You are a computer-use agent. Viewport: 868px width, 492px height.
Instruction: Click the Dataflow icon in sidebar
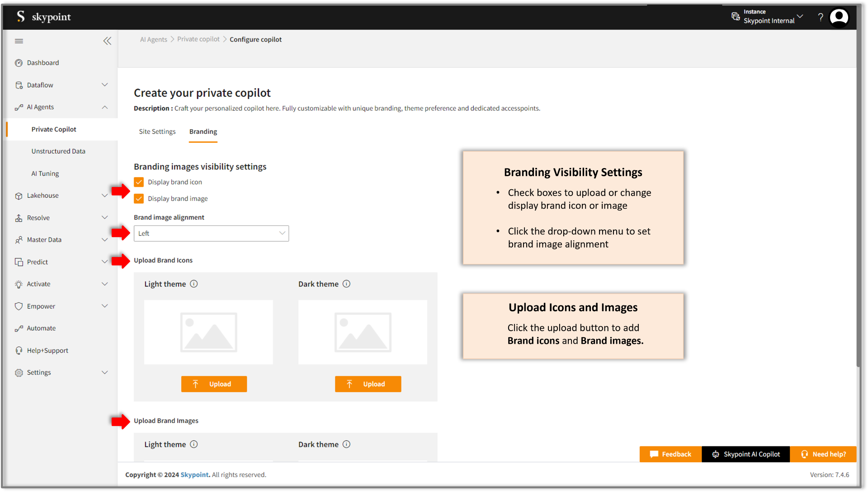(19, 84)
